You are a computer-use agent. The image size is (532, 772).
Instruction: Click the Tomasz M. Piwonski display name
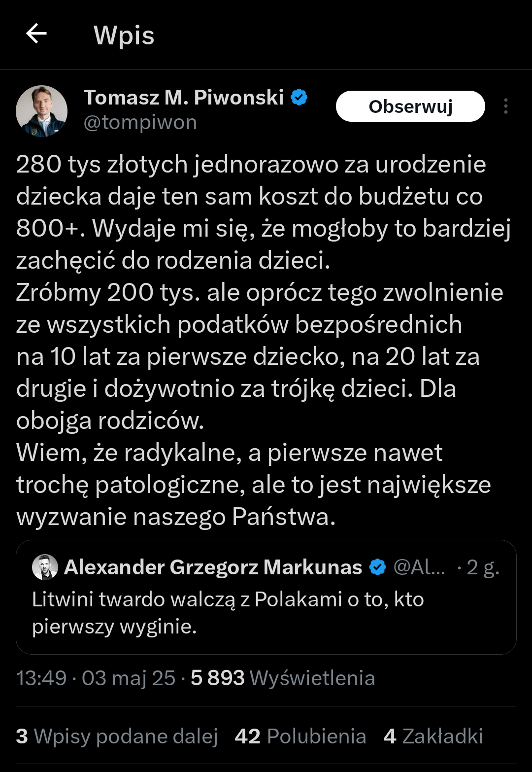tap(184, 98)
